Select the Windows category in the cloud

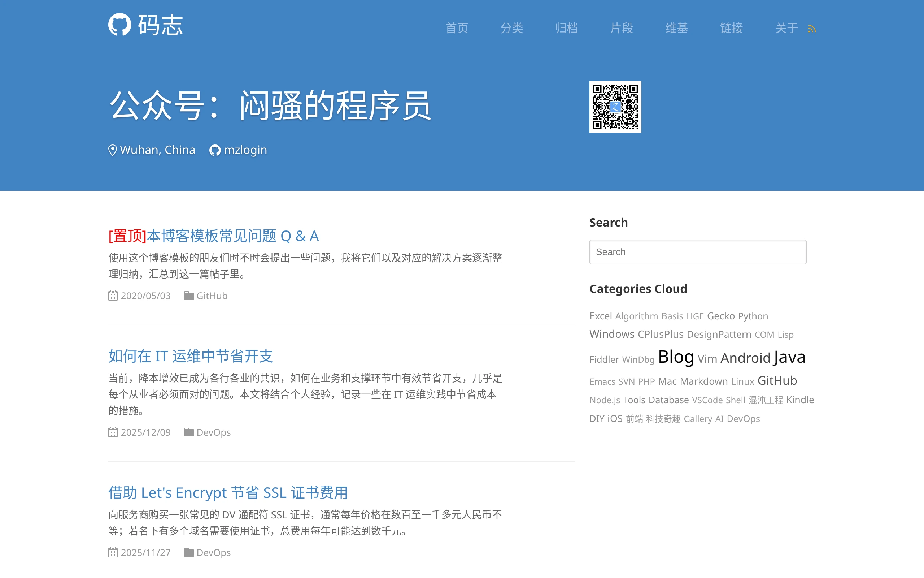click(x=612, y=334)
